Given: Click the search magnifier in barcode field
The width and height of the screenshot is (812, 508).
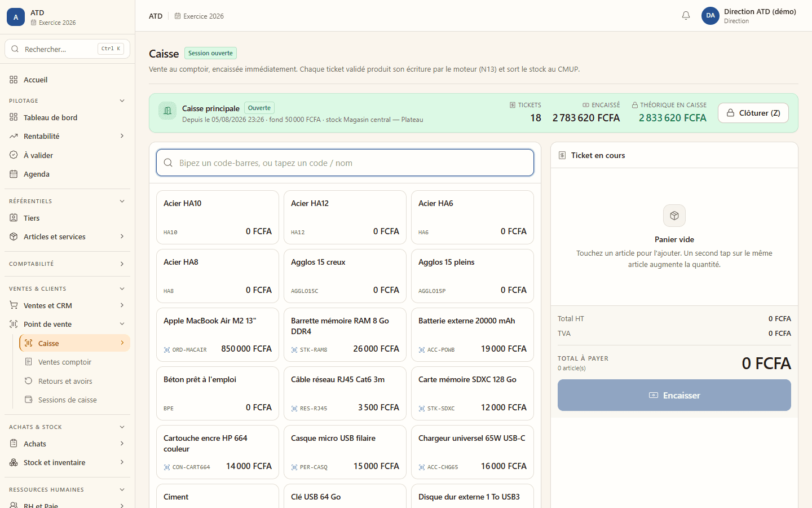Looking at the screenshot, I should pyautogui.click(x=168, y=163).
